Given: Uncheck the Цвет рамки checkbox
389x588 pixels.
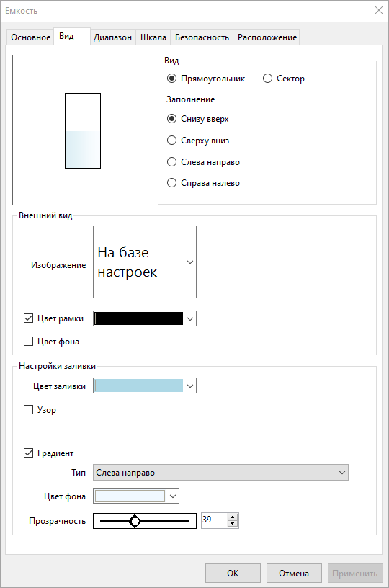Looking at the screenshot, I should [29, 318].
